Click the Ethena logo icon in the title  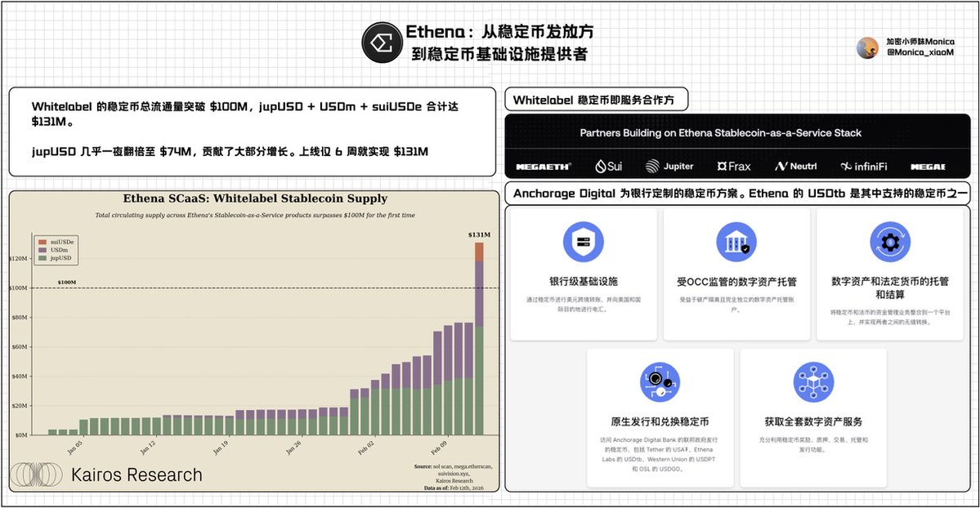pyautogui.click(x=381, y=43)
